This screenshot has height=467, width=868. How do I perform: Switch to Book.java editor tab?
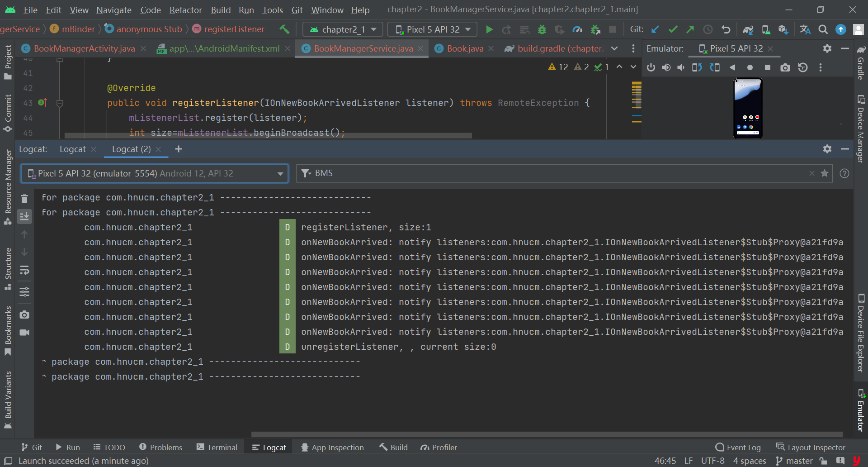(x=465, y=48)
